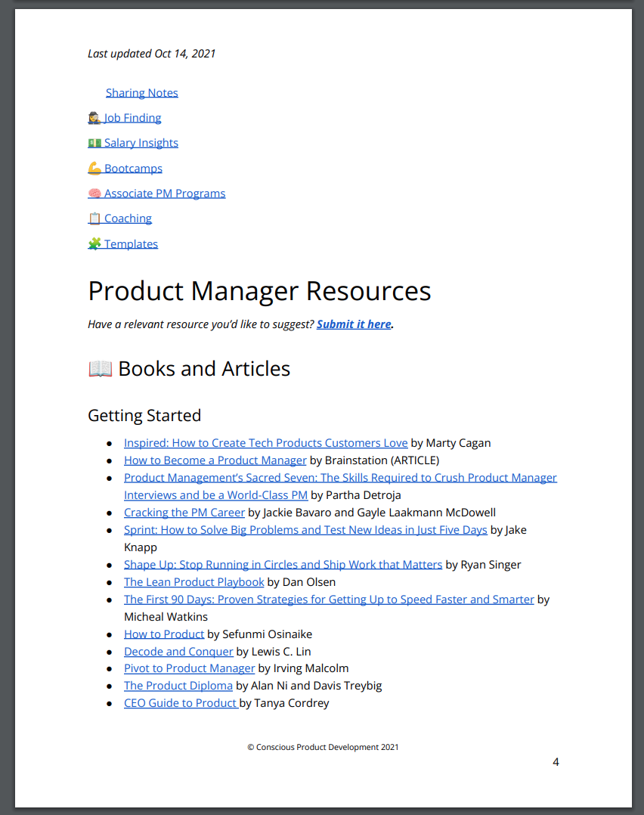The height and width of the screenshot is (815, 644).
Task: Click the clipboard emoji beside Coaching
Action: pos(94,218)
